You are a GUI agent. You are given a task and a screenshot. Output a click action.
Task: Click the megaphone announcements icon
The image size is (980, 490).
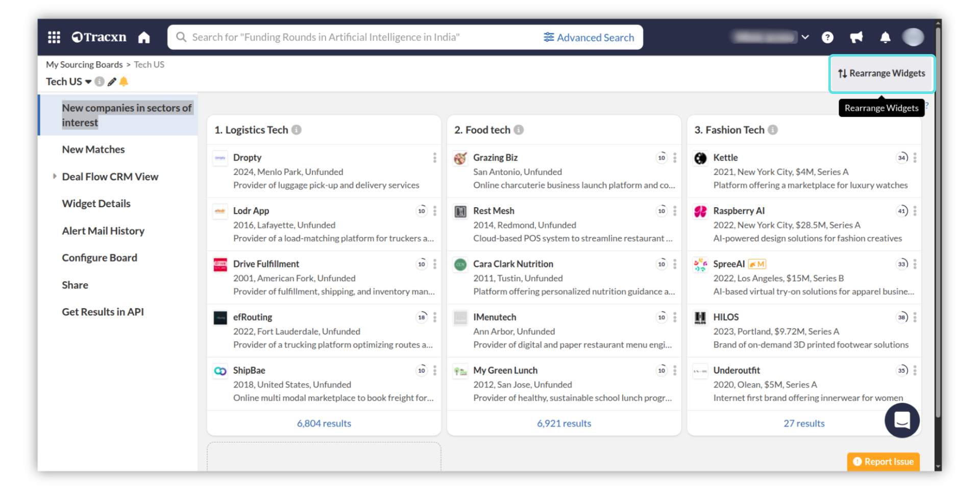tap(856, 37)
